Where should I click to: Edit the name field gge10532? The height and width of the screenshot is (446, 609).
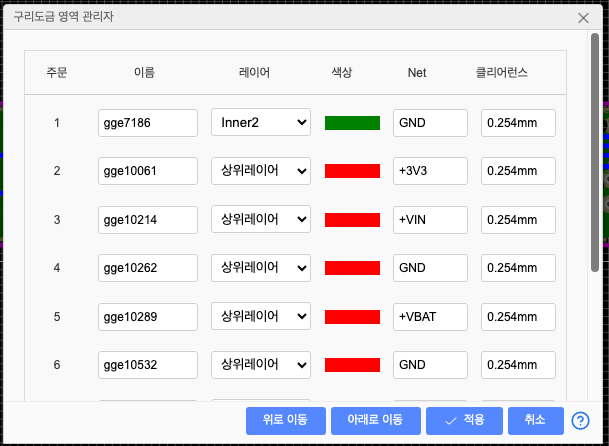click(148, 365)
